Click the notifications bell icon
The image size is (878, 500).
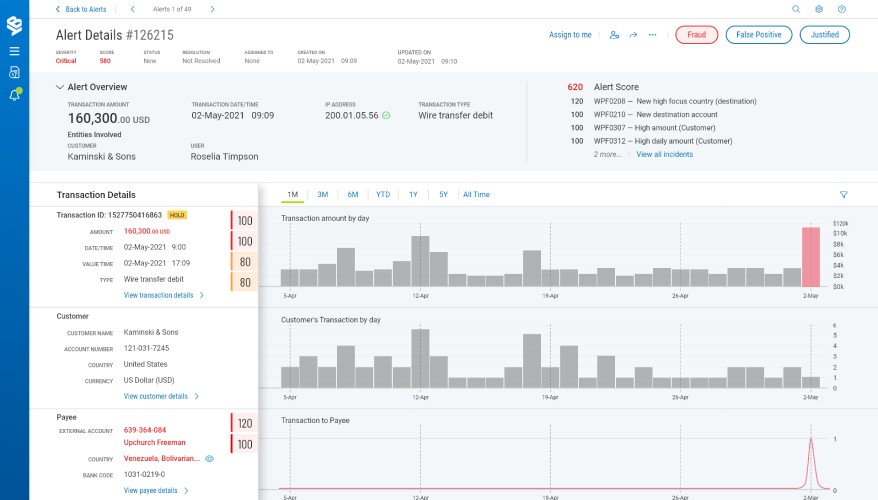tap(14, 95)
